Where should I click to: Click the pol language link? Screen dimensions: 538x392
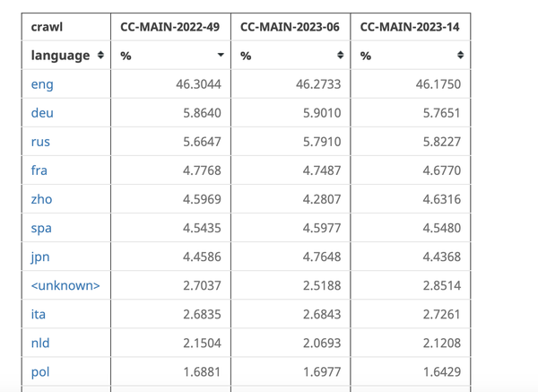pyautogui.click(x=40, y=372)
